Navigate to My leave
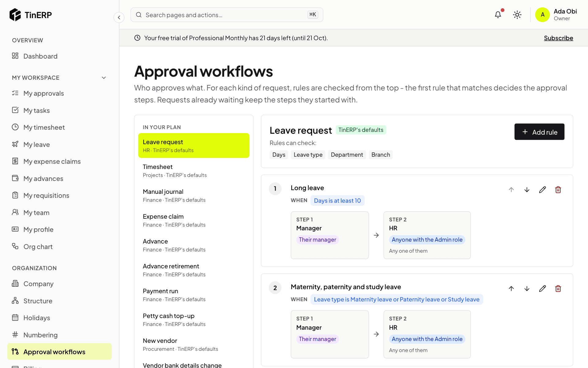The height and width of the screenshot is (368, 588). click(59, 144)
